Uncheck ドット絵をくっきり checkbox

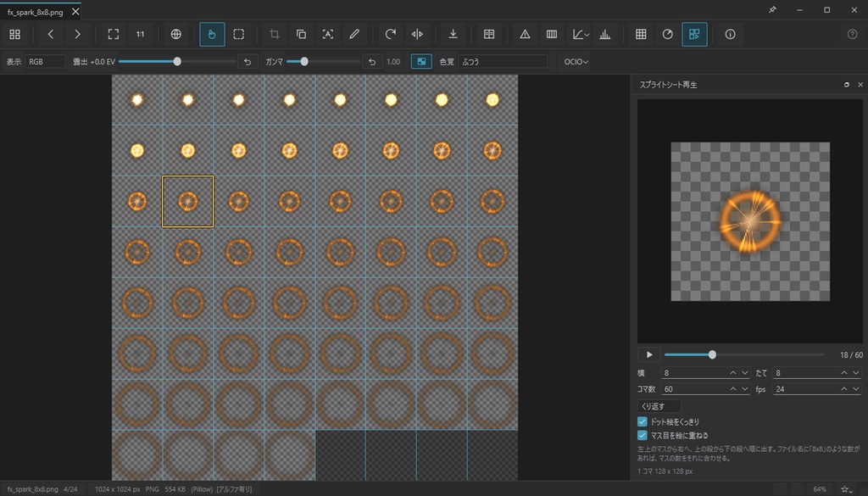point(643,422)
